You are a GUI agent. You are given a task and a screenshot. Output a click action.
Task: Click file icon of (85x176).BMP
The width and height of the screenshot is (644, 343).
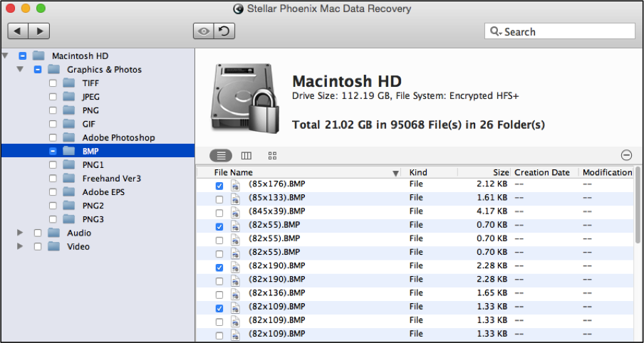235,186
